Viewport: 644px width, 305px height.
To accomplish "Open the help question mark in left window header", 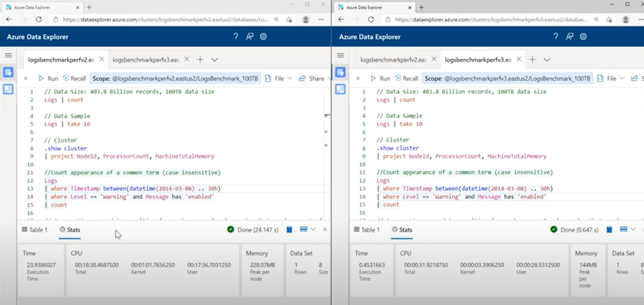I will point(236,36).
